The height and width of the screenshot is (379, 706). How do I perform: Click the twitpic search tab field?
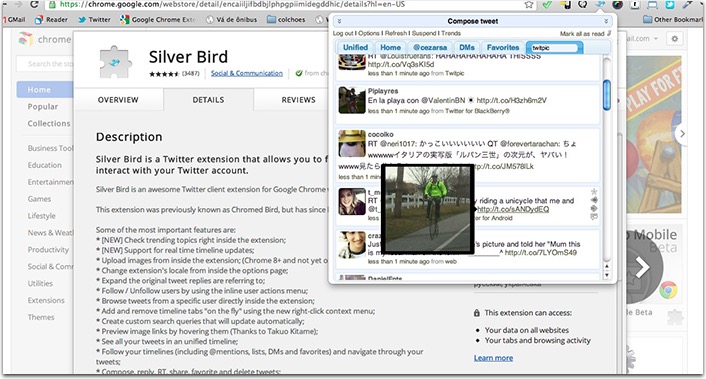tap(555, 48)
